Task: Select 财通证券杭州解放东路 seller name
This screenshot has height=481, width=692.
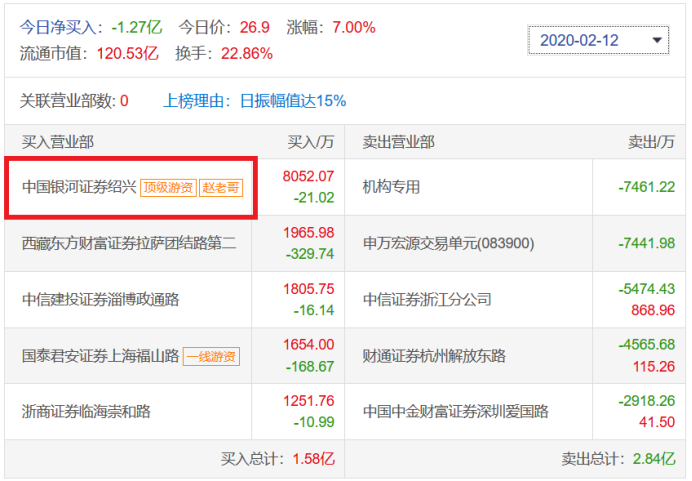Action: click(434, 356)
